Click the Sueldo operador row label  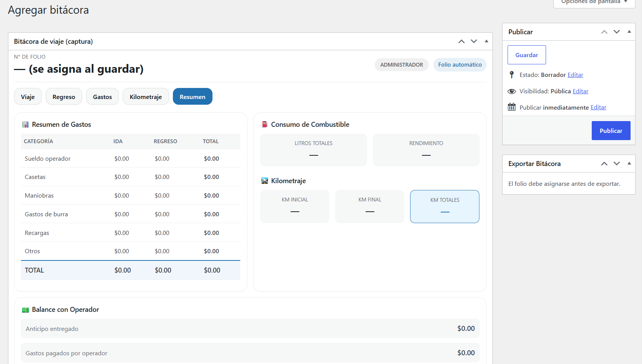click(x=48, y=159)
